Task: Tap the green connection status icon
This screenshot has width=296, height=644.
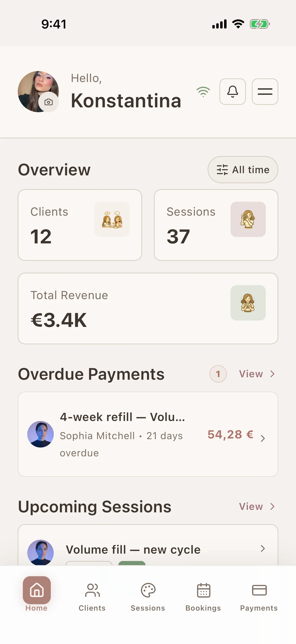Action: (203, 92)
